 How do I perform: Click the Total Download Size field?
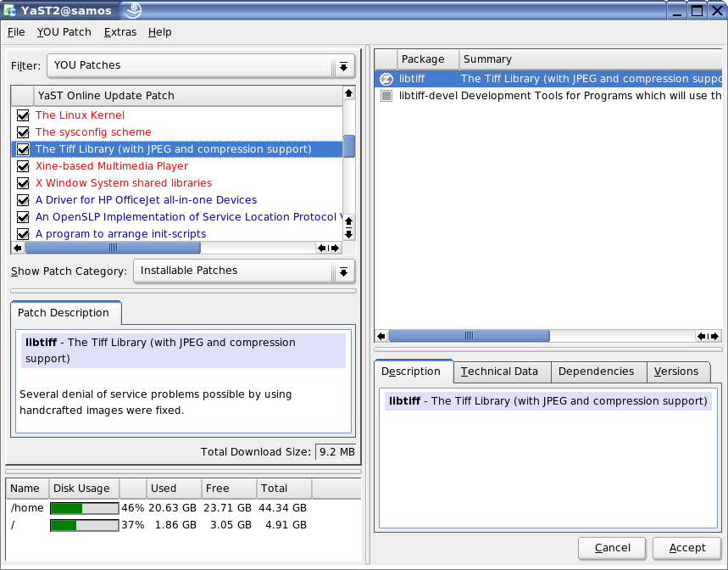coord(336,452)
